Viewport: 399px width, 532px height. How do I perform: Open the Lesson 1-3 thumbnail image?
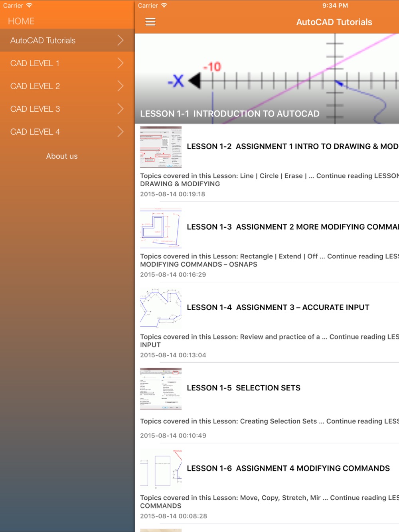[x=161, y=228]
